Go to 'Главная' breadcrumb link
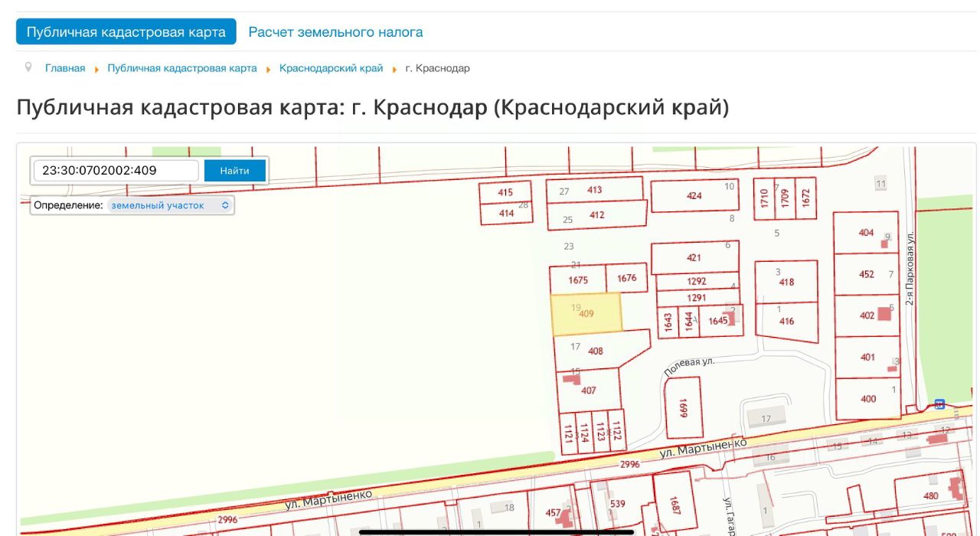 [x=65, y=68]
